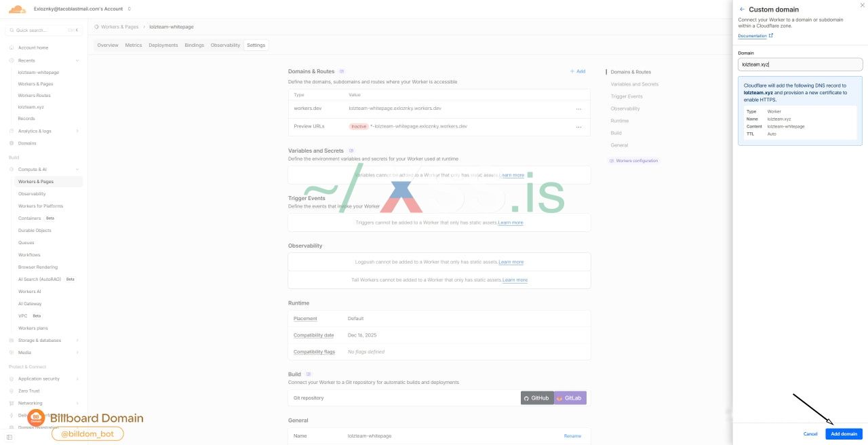Open Workers for Platforms
Viewport: 868px width, 445px height.
pyautogui.click(x=41, y=206)
